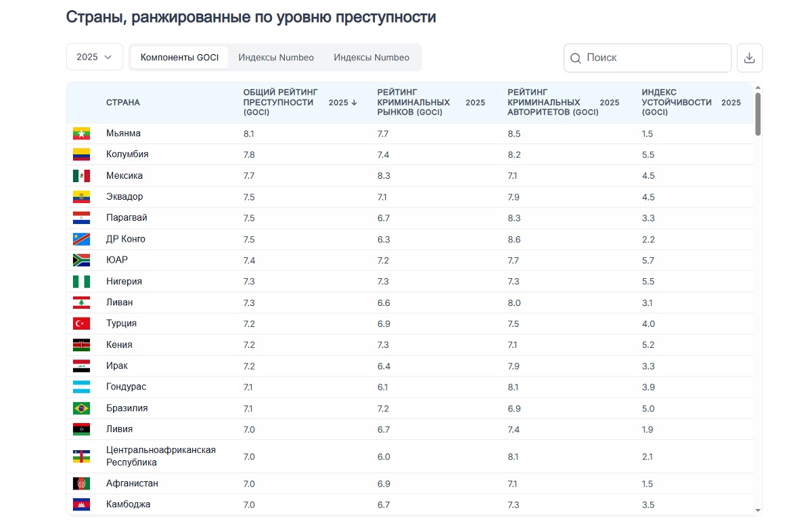This screenshot has height=526, width=812.
Task: Click the Lebanon flag icon
Action: [81, 303]
